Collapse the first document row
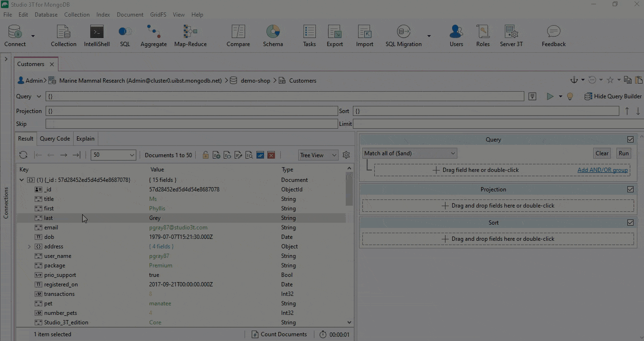Image resolution: width=644 pixels, height=341 pixels. pos(21,180)
